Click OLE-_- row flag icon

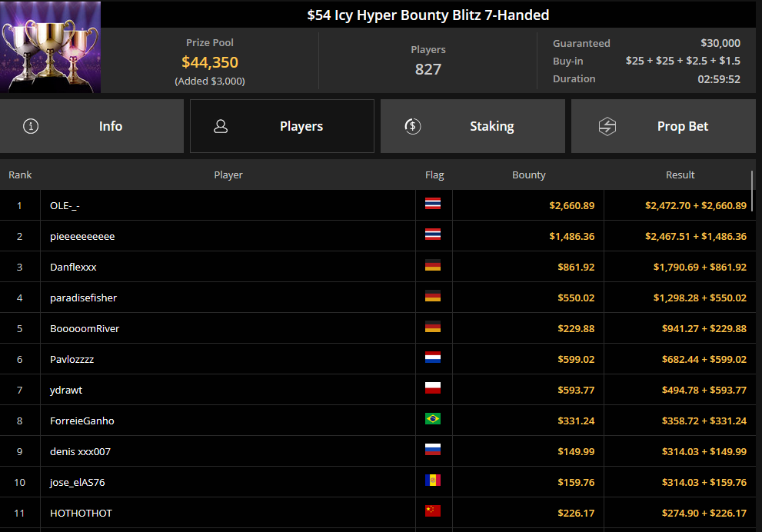432,204
